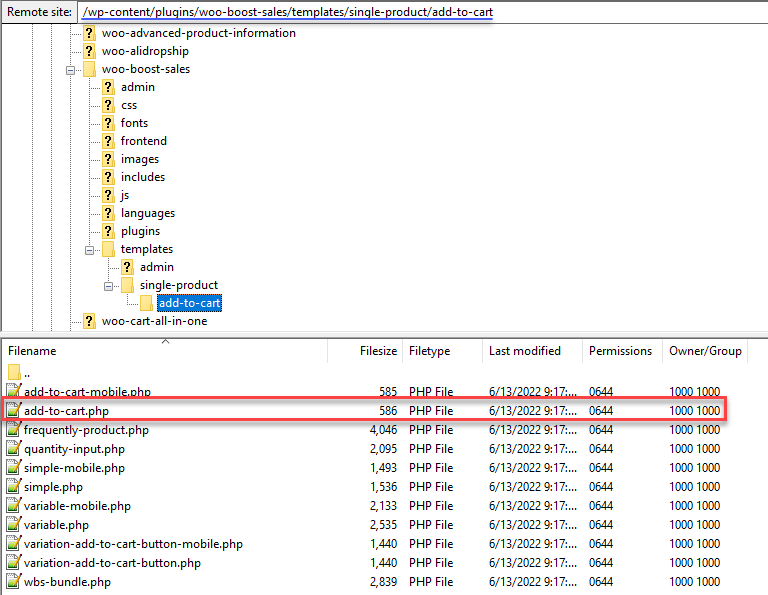
Task: Click the unknown-folder icon beside frontend
Action: [108, 141]
